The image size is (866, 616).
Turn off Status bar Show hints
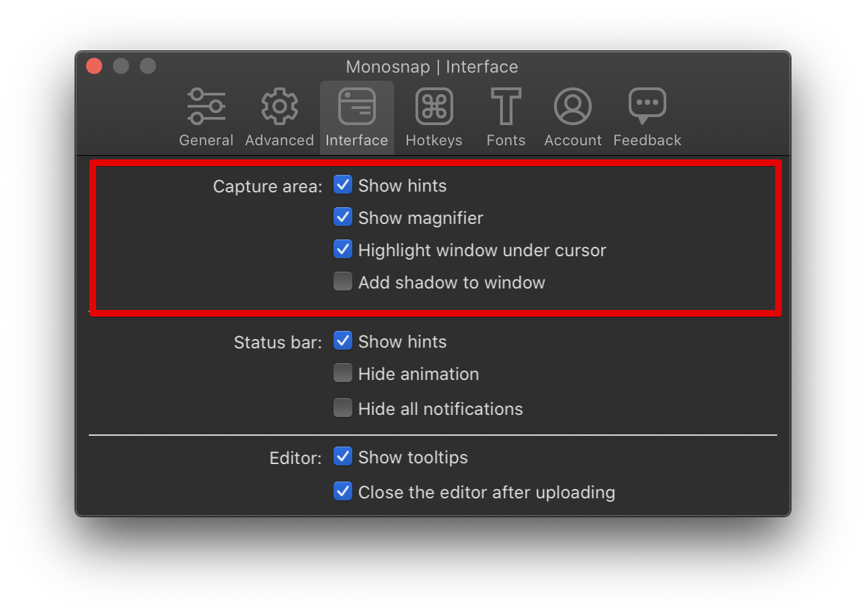[x=343, y=341]
